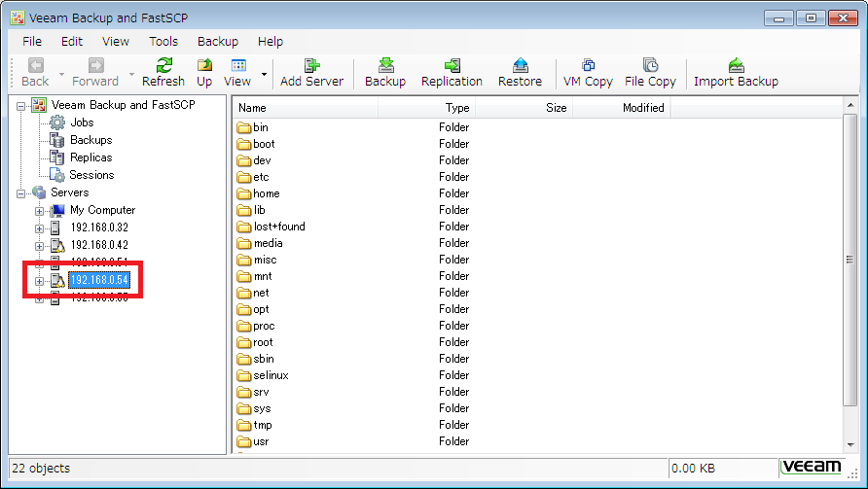This screenshot has height=489, width=868.
Task: Expand the 192.168.0.42 server node
Action: [39, 246]
